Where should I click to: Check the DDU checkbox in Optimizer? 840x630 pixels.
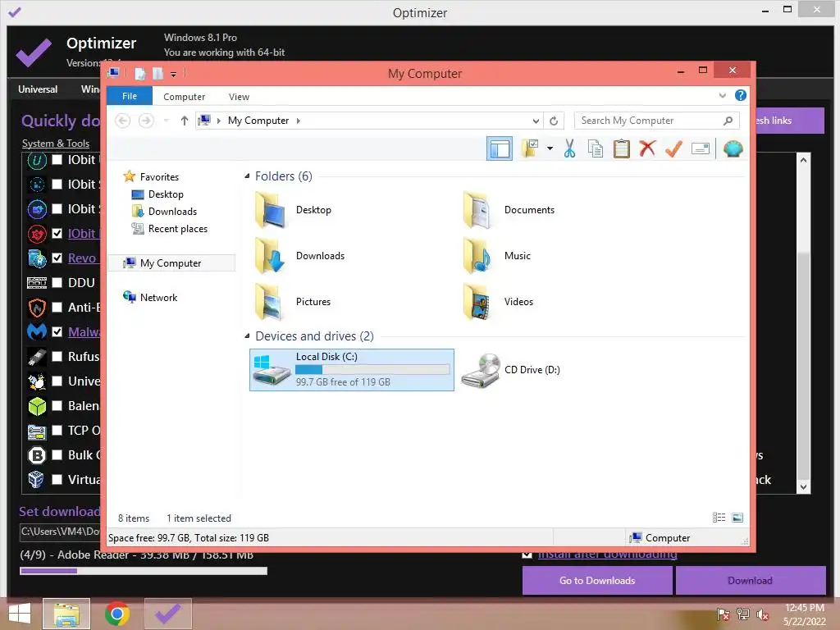tap(57, 283)
